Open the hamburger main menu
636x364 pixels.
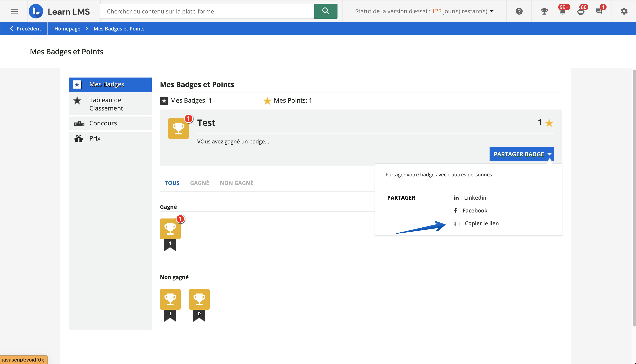tap(14, 11)
